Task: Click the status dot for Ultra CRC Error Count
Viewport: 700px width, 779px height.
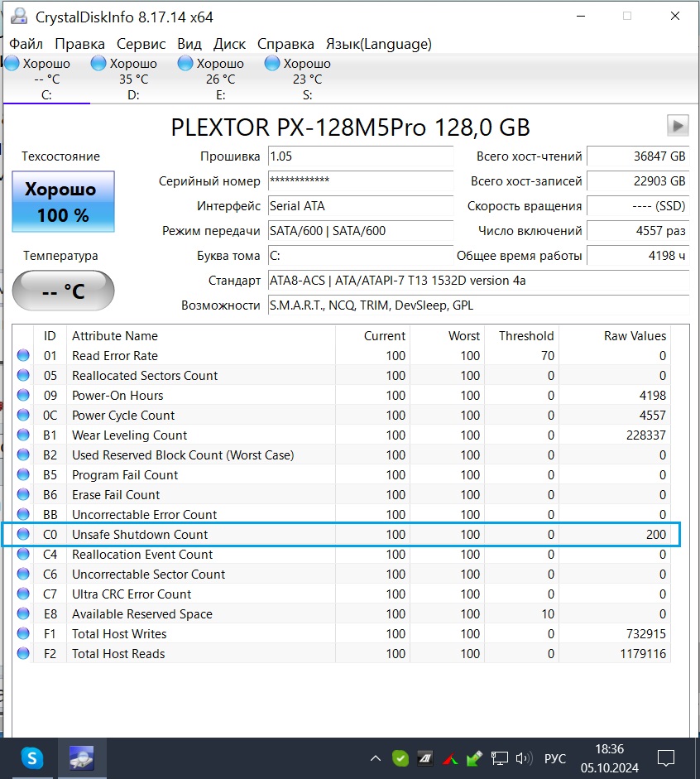Action: pyautogui.click(x=23, y=594)
